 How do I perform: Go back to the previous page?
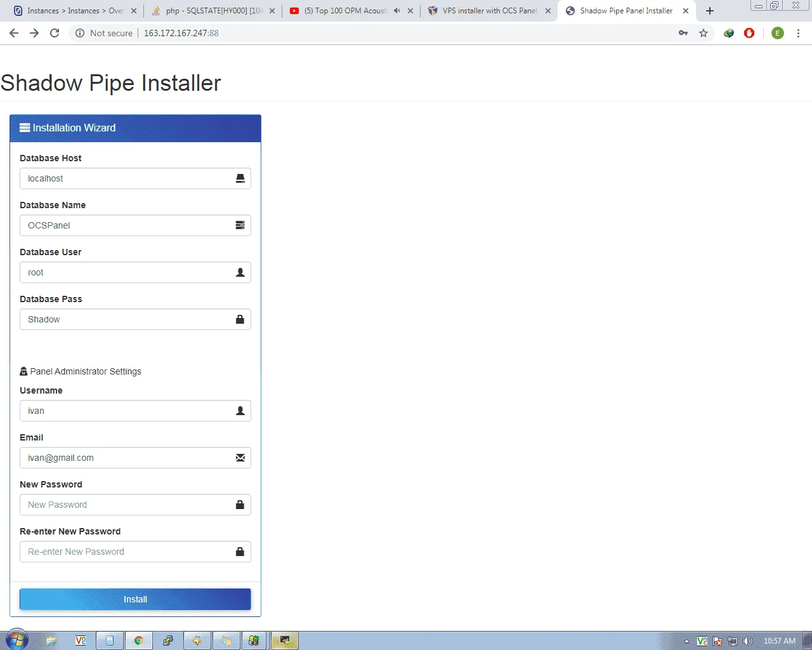[14, 33]
